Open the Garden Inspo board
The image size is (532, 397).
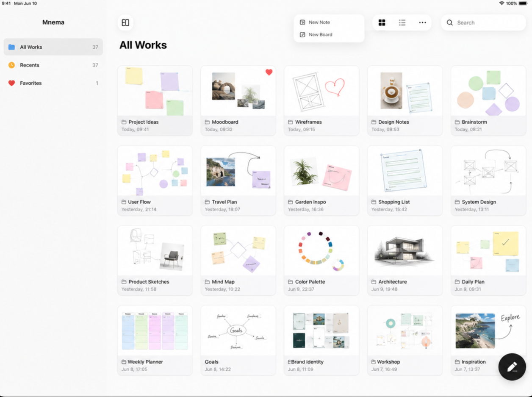[321, 180]
